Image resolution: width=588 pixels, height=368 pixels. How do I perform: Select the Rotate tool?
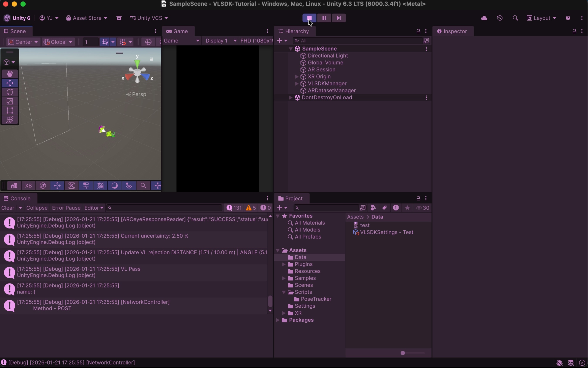click(10, 92)
